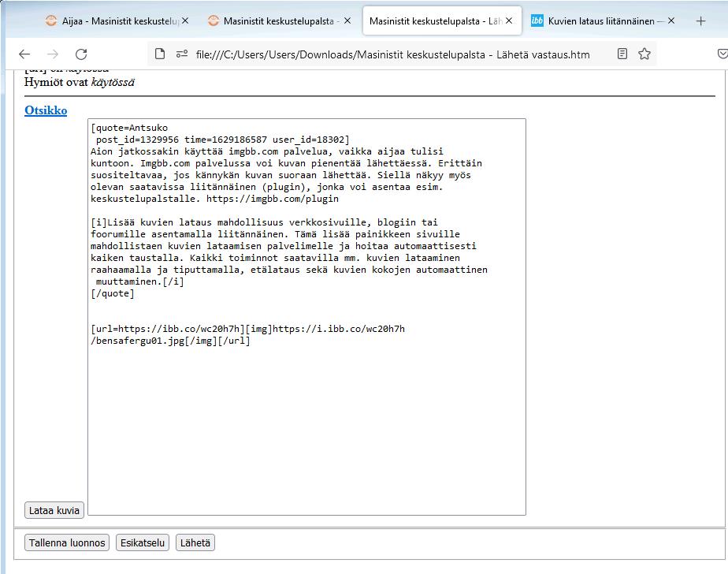Click the [url=https://ibb.co/wc20h7h] line
The width and height of the screenshot is (728, 574).
[x=248, y=329]
